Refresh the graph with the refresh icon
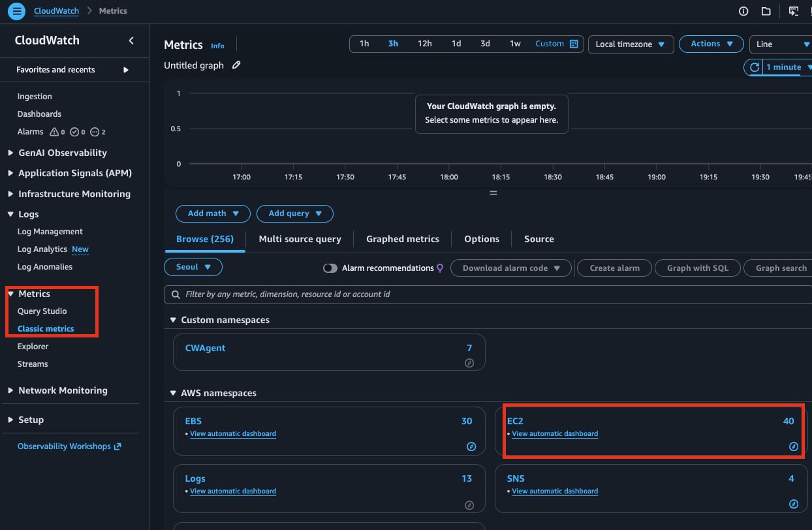The image size is (812, 530). tap(755, 67)
